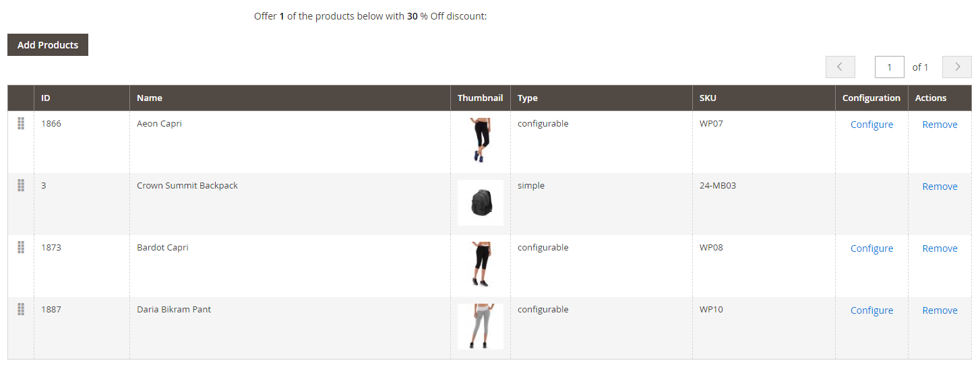This screenshot has width=980, height=369.
Task: Click the Bardot Capri product thumbnail
Action: click(480, 265)
